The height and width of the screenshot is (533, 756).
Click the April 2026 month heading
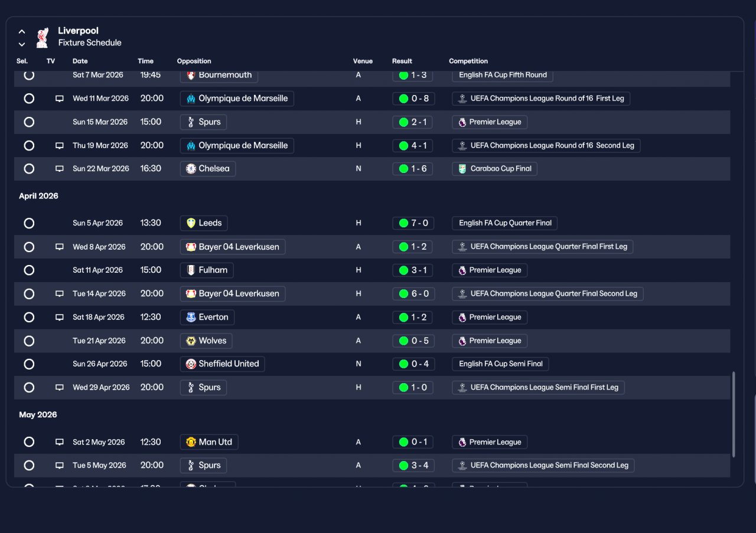click(38, 196)
